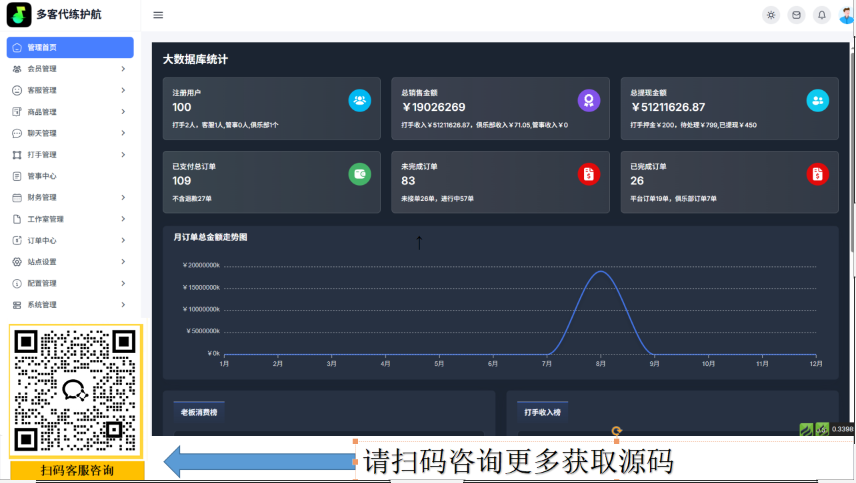Viewport: 856px width, 483px height.
Task: Open the mail messages icon
Action: point(796,15)
